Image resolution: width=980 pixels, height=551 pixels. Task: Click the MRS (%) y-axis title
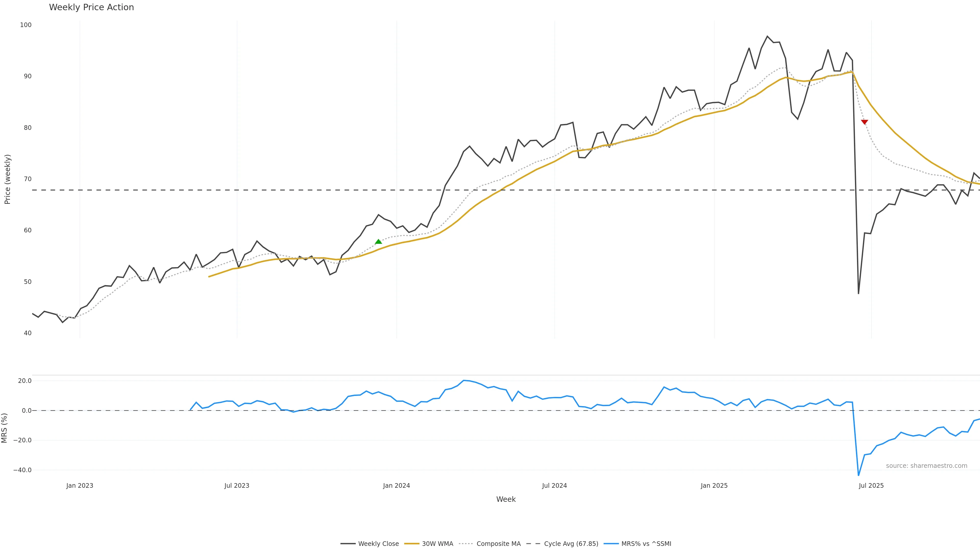5,428
